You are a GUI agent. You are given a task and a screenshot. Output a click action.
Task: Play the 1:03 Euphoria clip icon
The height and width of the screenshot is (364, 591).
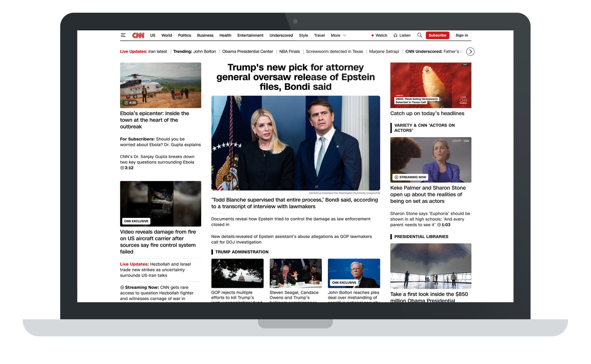click(439, 225)
